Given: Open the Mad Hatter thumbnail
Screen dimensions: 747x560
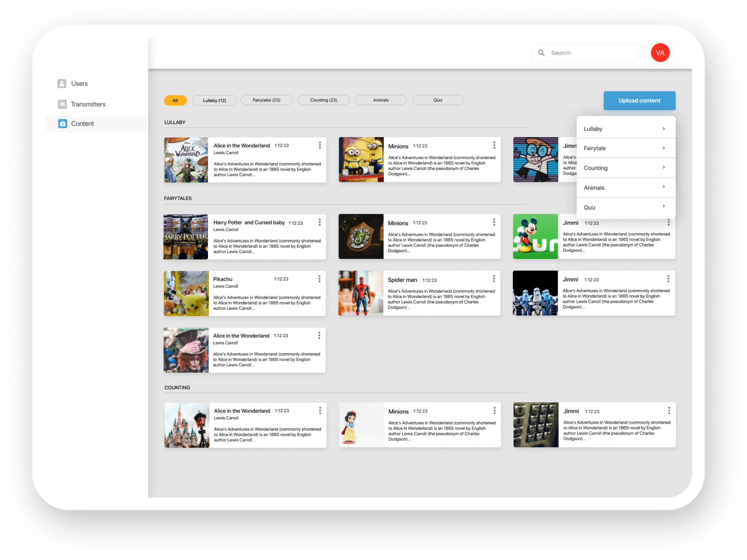Looking at the screenshot, I should [x=186, y=350].
